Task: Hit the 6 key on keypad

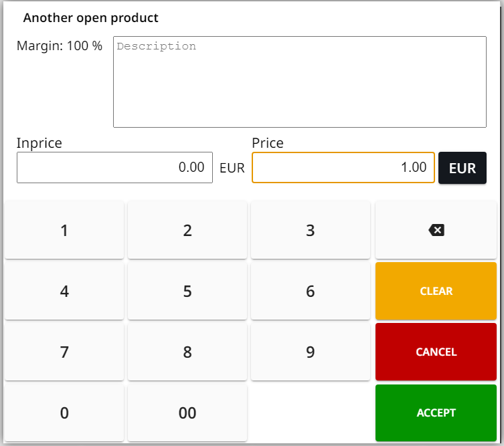Action: (310, 292)
